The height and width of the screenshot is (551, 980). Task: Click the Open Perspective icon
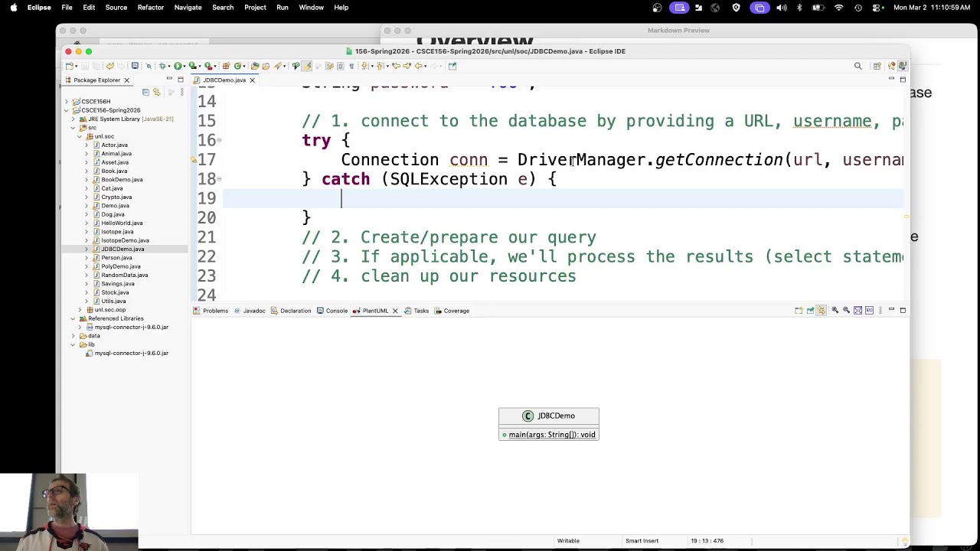[x=877, y=67]
